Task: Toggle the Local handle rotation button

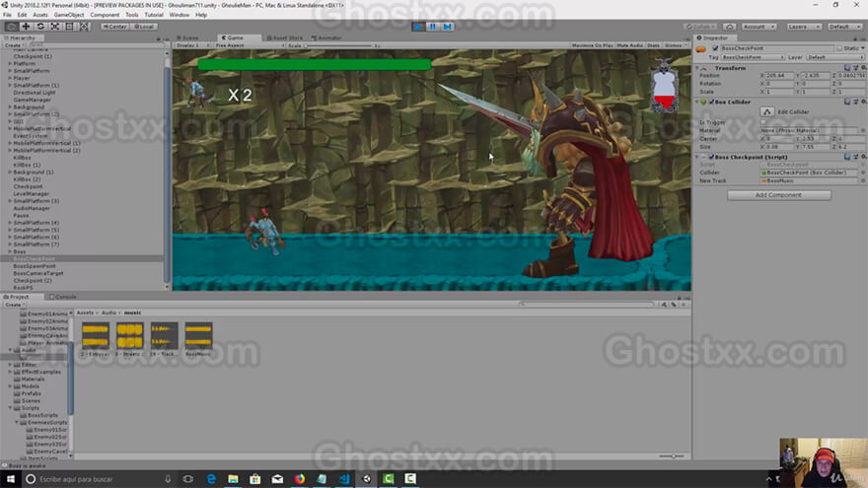Action: (x=144, y=27)
